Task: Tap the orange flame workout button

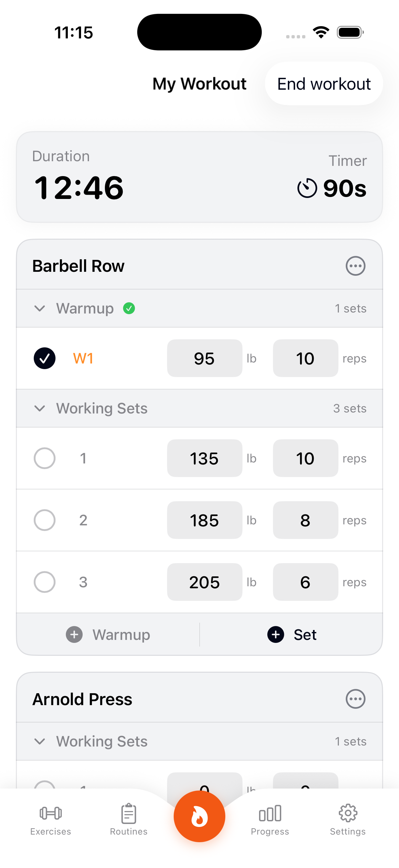Action: coord(199,816)
